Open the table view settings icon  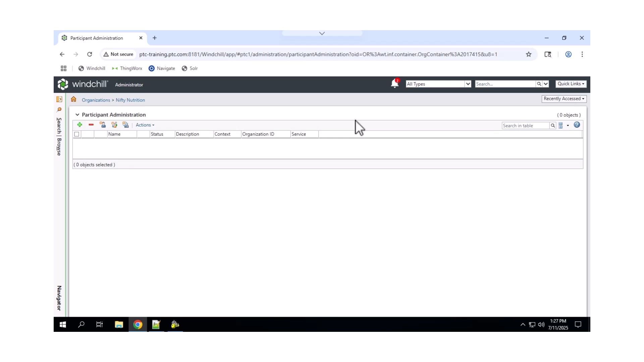[560, 126]
